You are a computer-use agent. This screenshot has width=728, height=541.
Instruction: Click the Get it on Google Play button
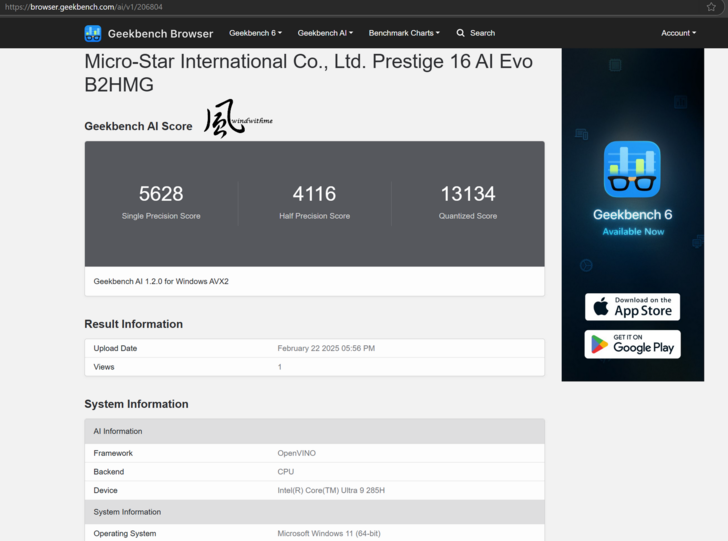click(x=632, y=345)
